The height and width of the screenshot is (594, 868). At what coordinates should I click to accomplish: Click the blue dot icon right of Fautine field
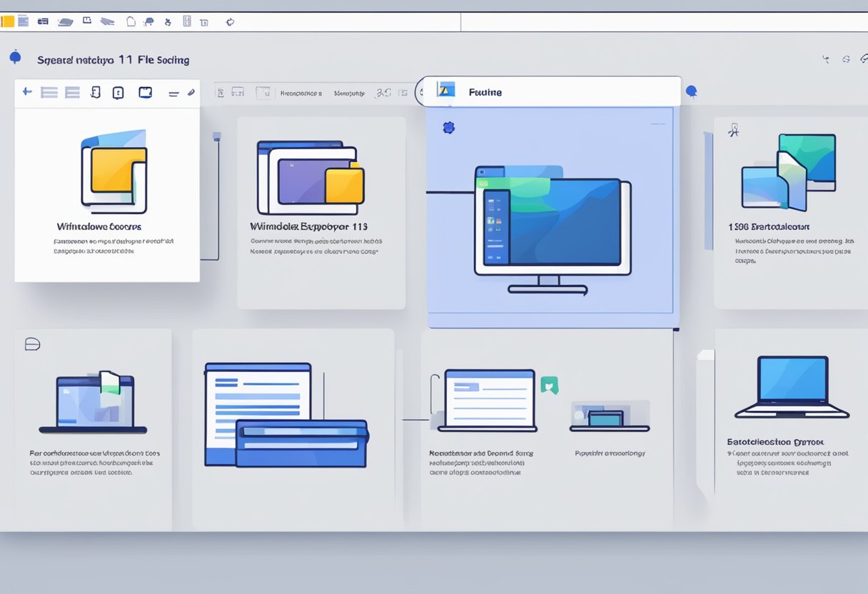(x=691, y=91)
